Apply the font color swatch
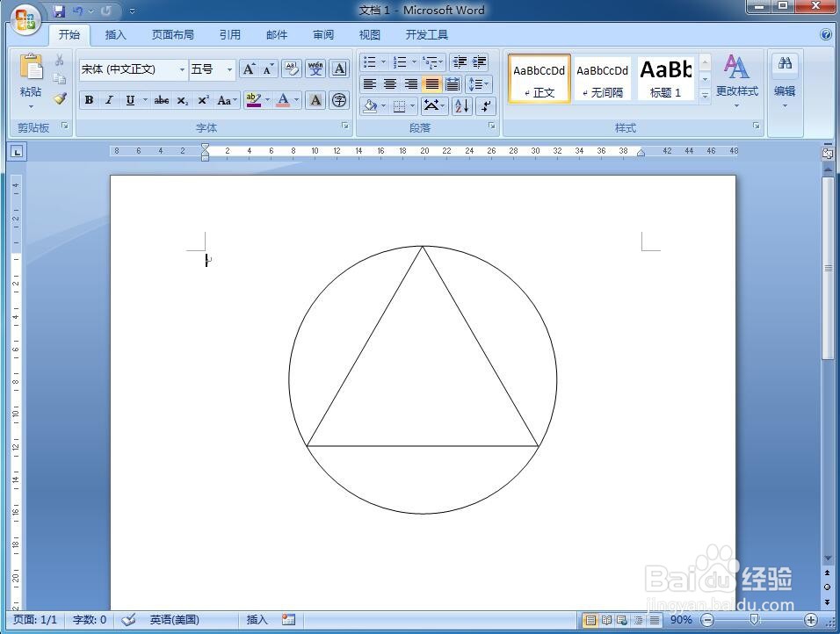The width and height of the screenshot is (840, 634). click(283, 100)
